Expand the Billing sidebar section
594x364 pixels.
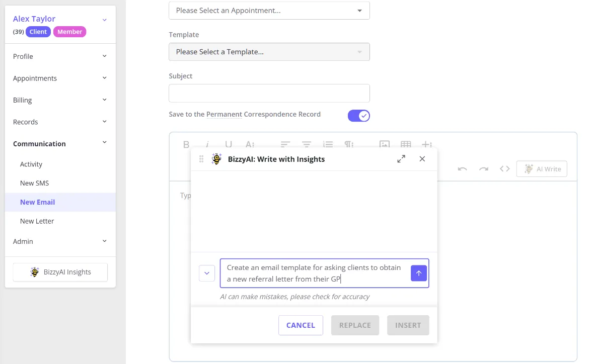[x=60, y=100]
